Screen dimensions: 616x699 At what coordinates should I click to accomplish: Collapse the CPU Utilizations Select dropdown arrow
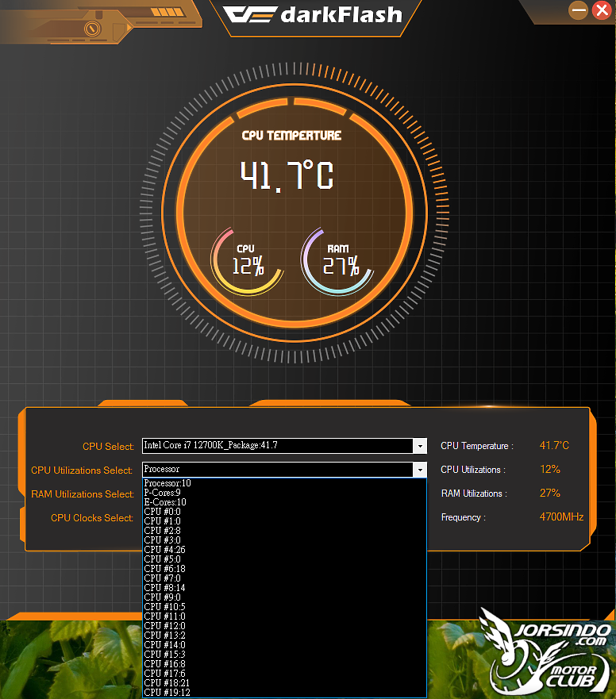pyautogui.click(x=420, y=470)
